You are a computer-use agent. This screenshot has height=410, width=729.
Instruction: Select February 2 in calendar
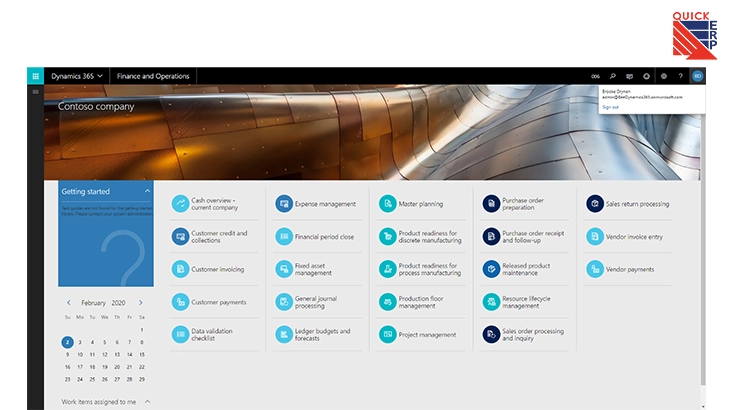[67, 342]
